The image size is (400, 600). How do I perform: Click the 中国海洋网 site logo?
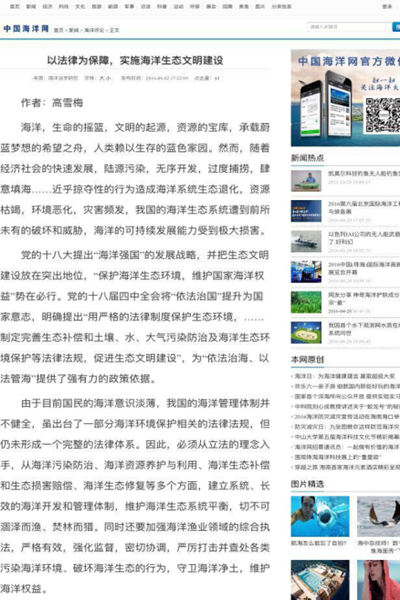point(26,29)
